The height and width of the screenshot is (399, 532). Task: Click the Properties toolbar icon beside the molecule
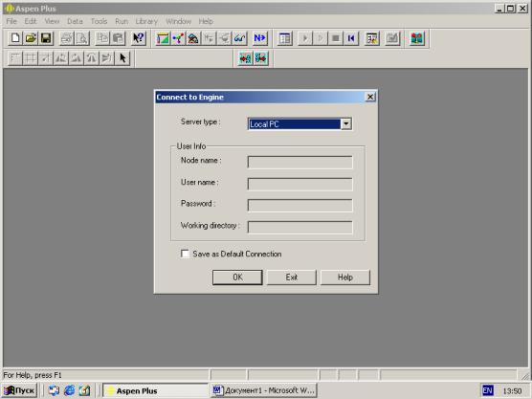point(193,38)
